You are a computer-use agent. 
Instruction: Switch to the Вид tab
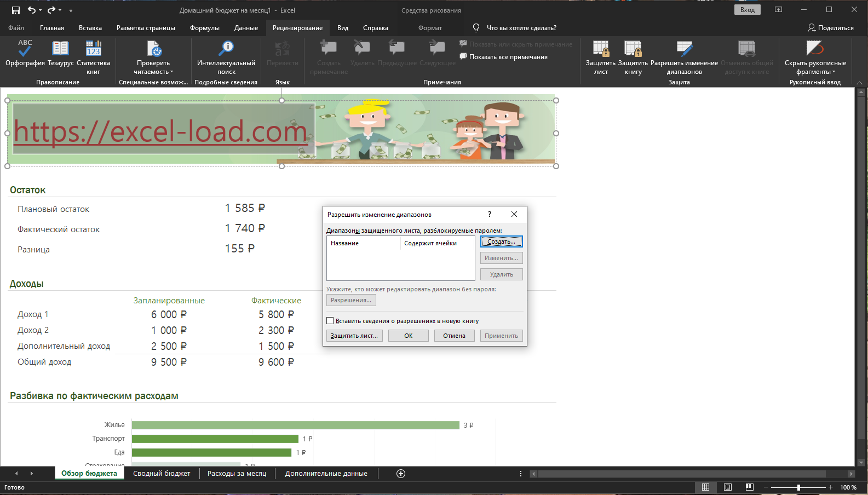(x=343, y=28)
